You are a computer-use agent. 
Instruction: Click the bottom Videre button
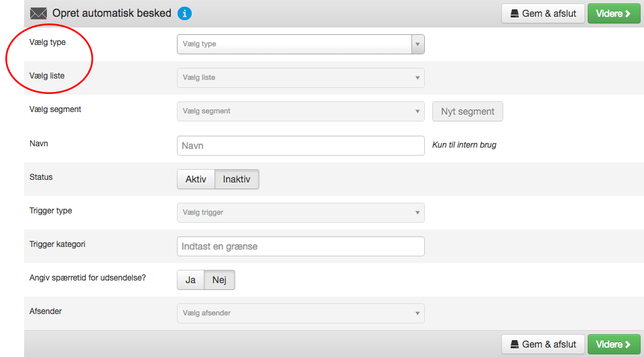click(x=614, y=344)
